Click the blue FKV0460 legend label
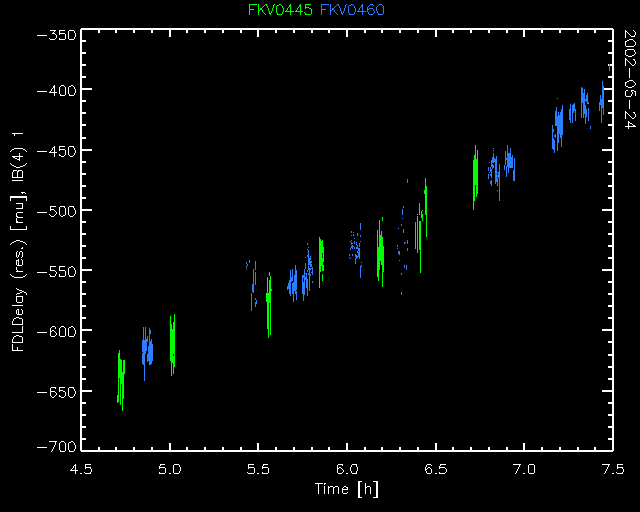Viewport: 640px width, 512px height. pos(352,11)
